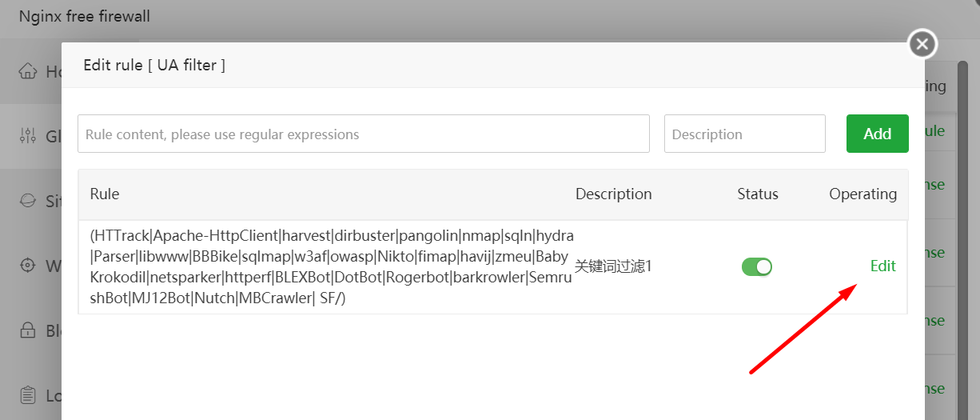
Task: Close the Edit rule dialog
Action: click(922, 44)
